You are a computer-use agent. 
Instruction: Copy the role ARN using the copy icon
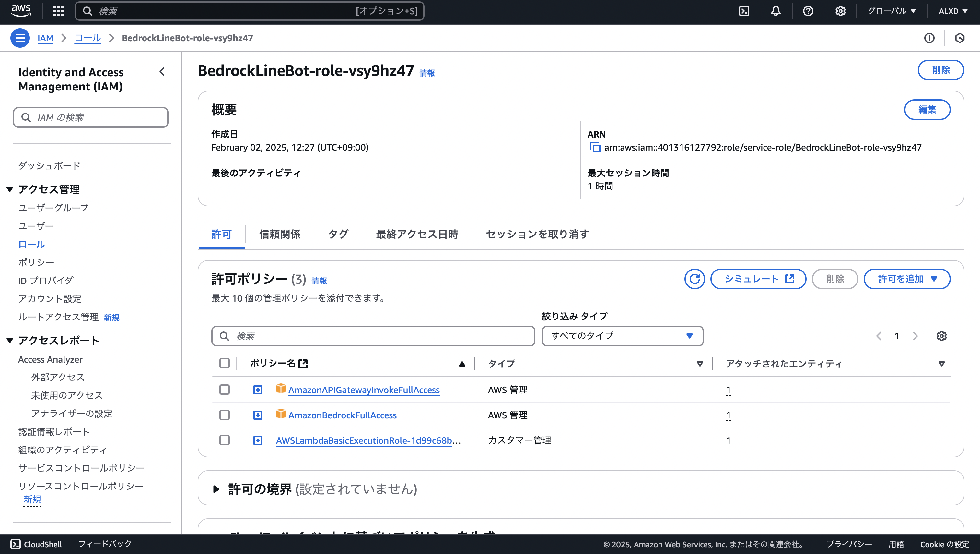coord(595,147)
